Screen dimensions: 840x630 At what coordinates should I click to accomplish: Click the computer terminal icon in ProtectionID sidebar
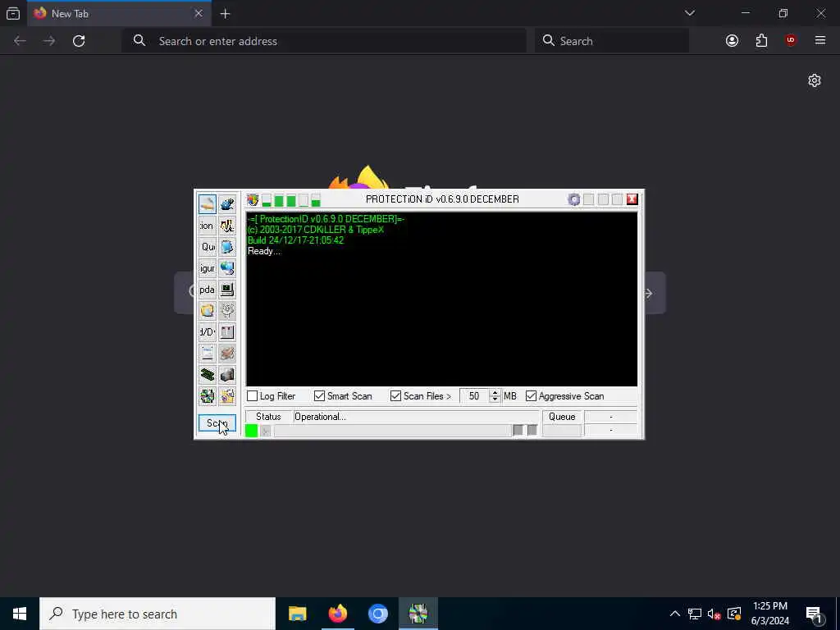tap(227, 290)
